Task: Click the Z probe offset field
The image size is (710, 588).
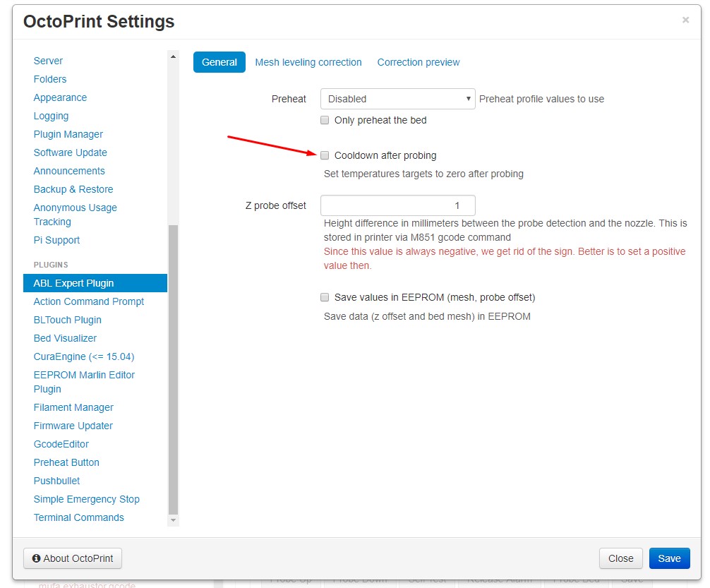Action: click(x=397, y=205)
